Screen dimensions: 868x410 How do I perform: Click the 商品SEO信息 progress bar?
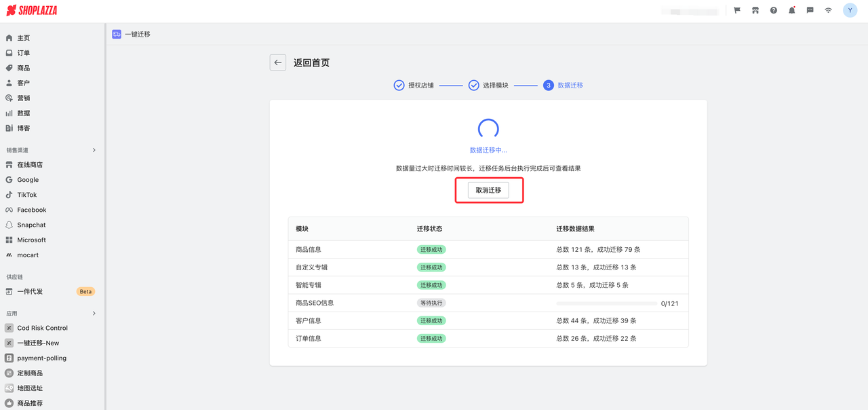606,303
